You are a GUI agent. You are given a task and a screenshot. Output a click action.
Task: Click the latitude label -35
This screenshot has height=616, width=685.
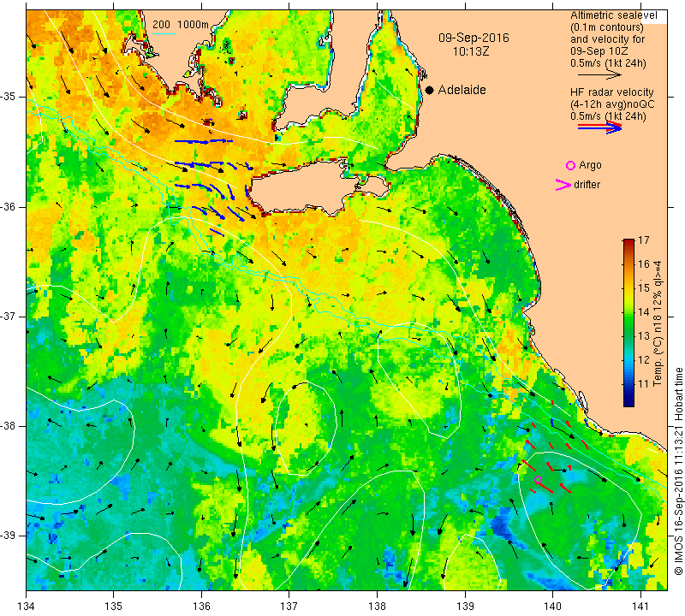coord(9,97)
